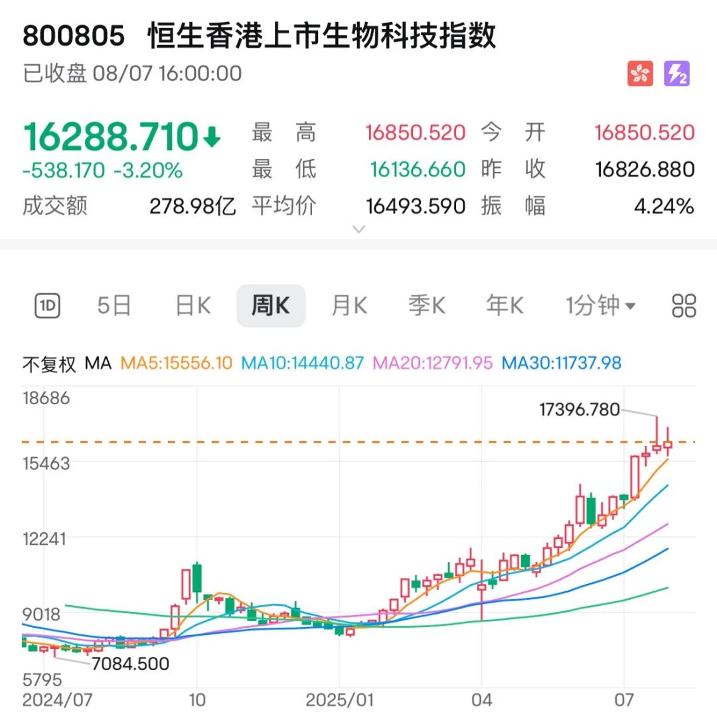Viewport: 717px width, 728px height.
Task: Tap the index code 800805
Action: (74, 36)
